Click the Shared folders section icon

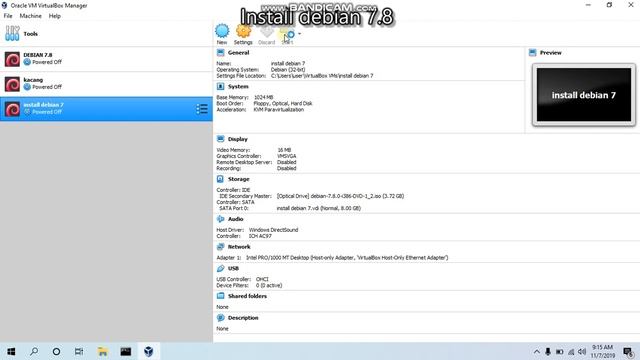[x=220, y=296]
